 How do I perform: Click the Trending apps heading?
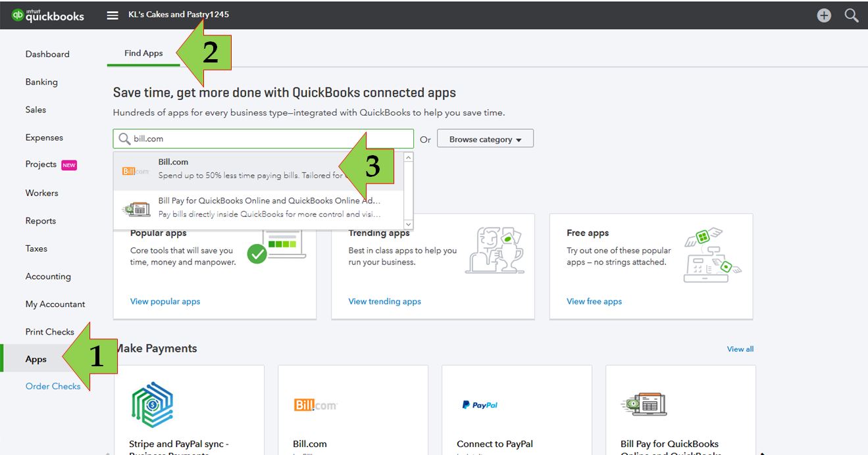380,233
